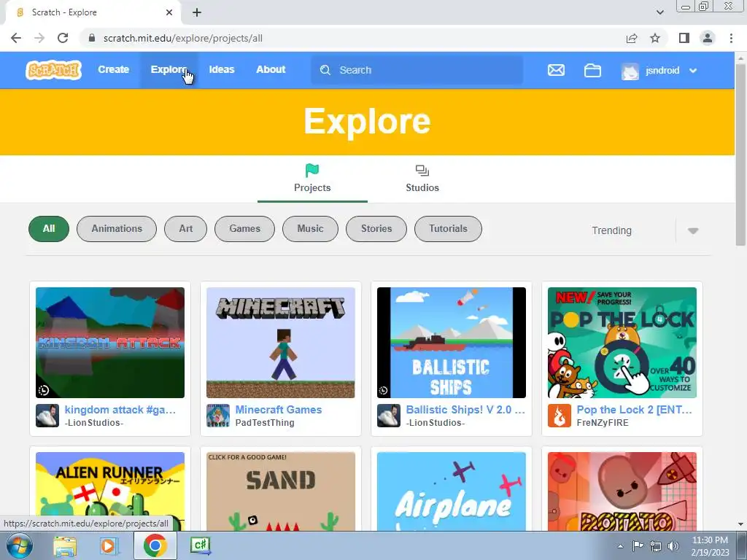Image resolution: width=747 pixels, height=560 pixels.
Task: Click the Scratch logo
Action: (x=53, y=70)
